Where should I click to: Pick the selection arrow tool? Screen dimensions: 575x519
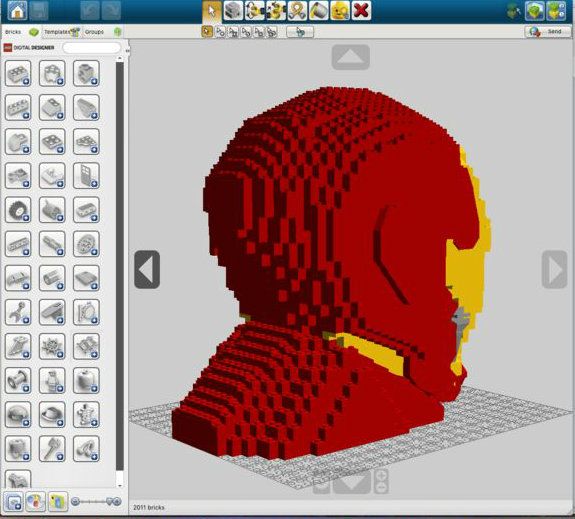click(x=212, y=10)
